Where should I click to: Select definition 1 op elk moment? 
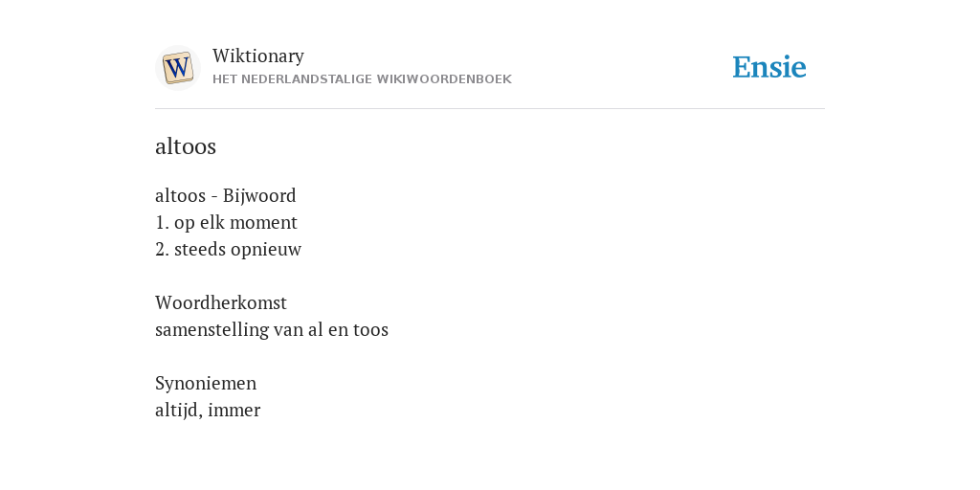(226, 222)
